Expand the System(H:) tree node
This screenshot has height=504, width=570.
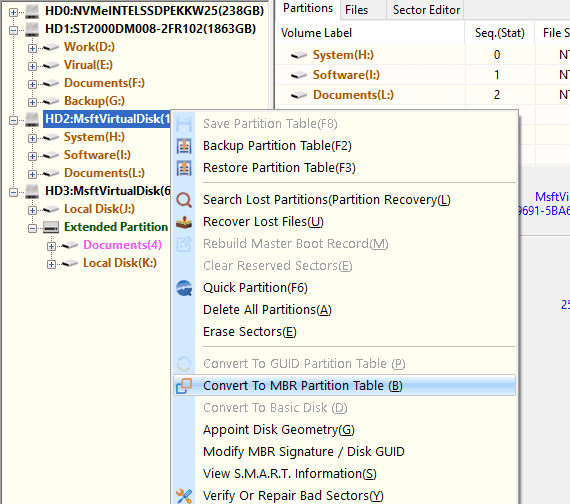click(x=32, y=138)
